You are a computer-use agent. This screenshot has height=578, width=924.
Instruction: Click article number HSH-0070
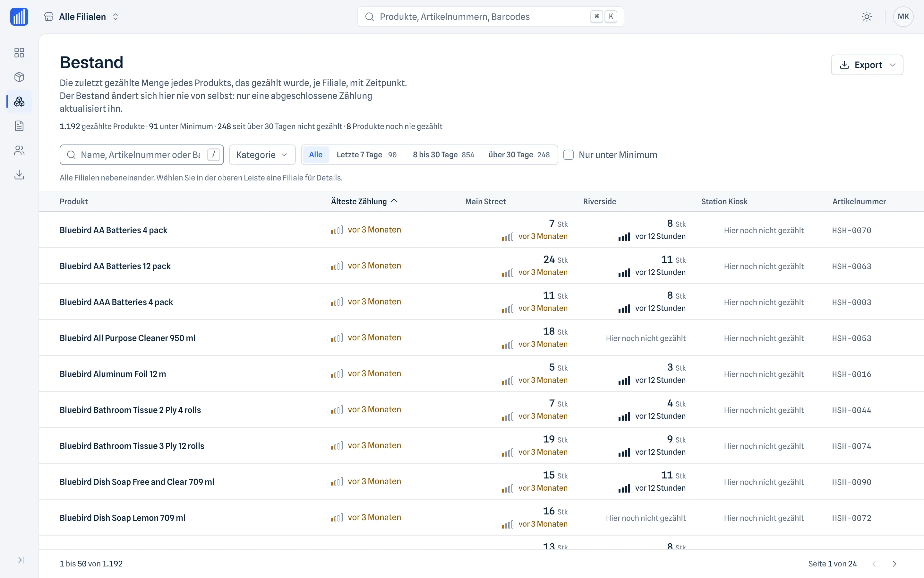(x=851, y=231)
